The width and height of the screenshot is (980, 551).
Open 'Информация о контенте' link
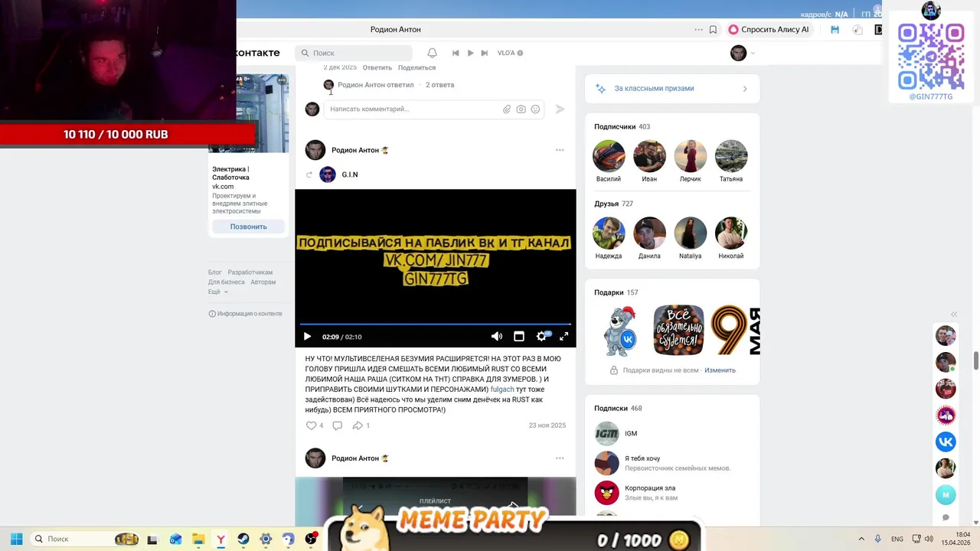click(x=245, y=314)
